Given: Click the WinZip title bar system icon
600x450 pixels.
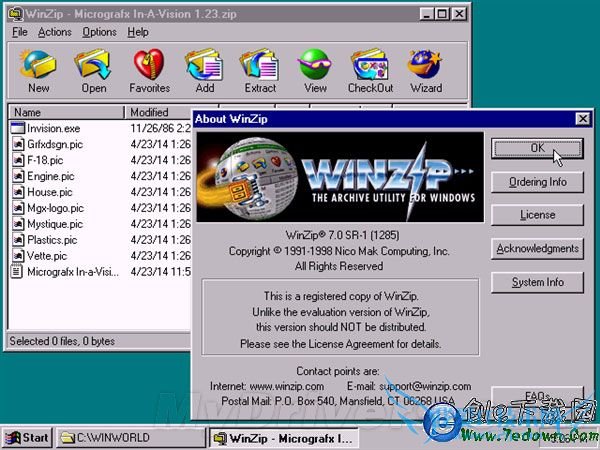Looking at the screenshot, I should tap(15, 14).
